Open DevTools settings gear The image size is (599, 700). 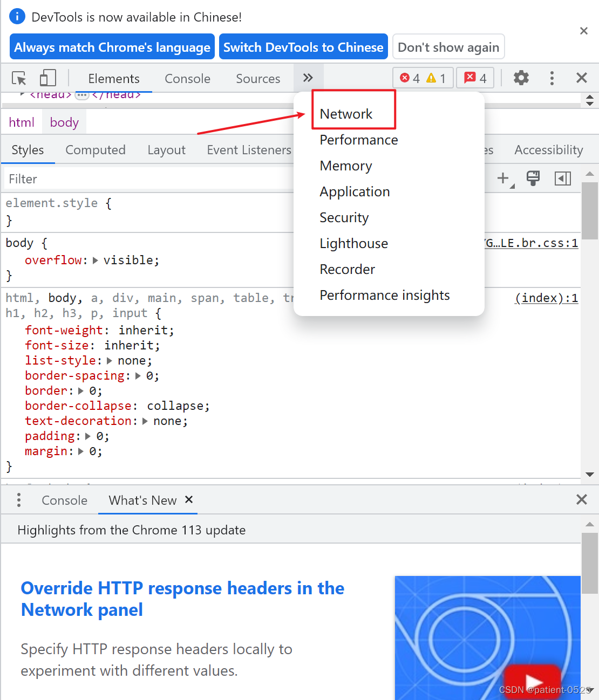pyautogui.click(x=521, y=78)
